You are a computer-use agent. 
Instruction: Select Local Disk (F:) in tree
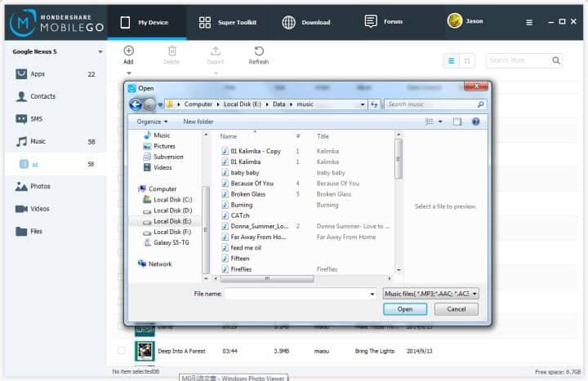167,232
